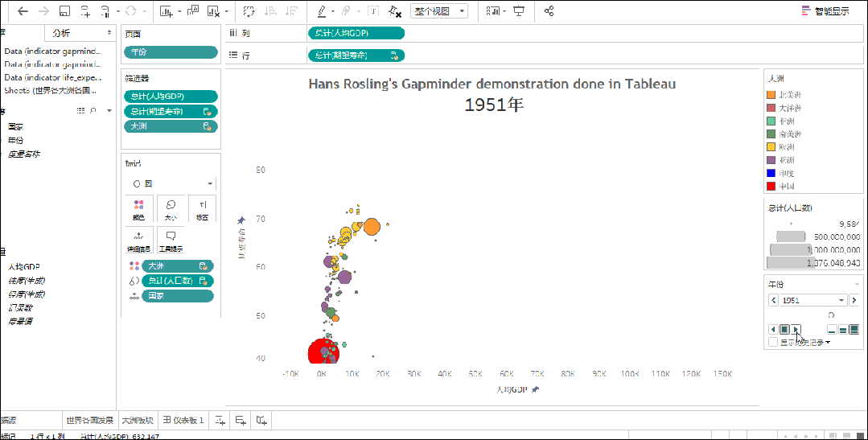Go to next year with right chevron
The height and width of the screenshot is (440, 868).
854,300
